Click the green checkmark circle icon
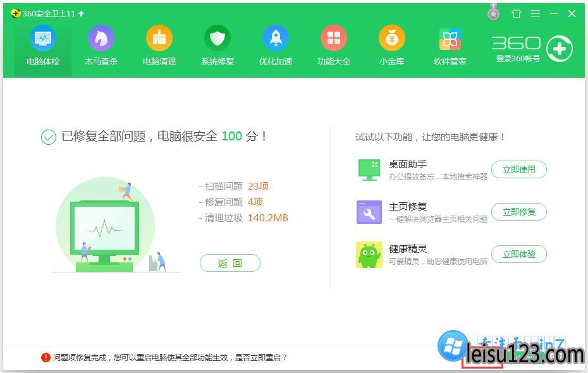The width and height of the screenshot is (588, 373). 49,137
